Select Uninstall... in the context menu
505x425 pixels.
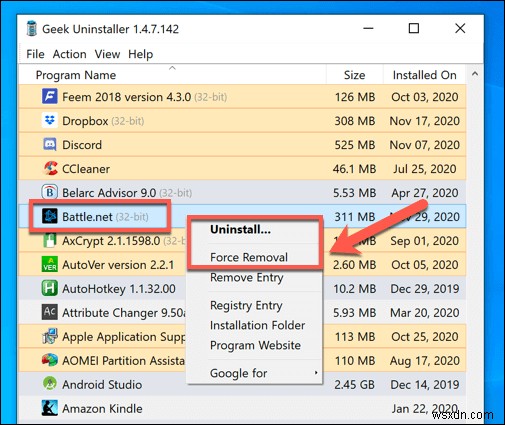[240, 229]
